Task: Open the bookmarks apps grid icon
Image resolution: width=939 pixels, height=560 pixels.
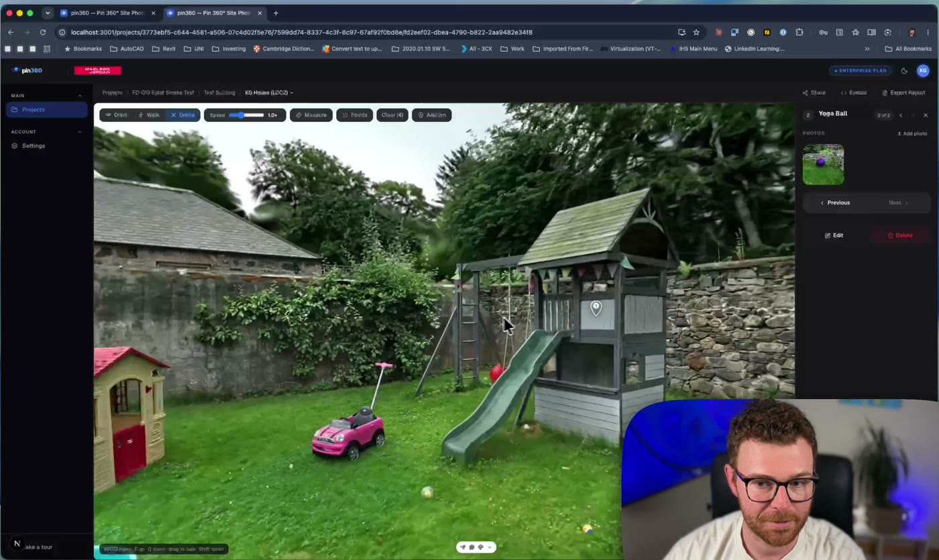Action: [47, 49]
